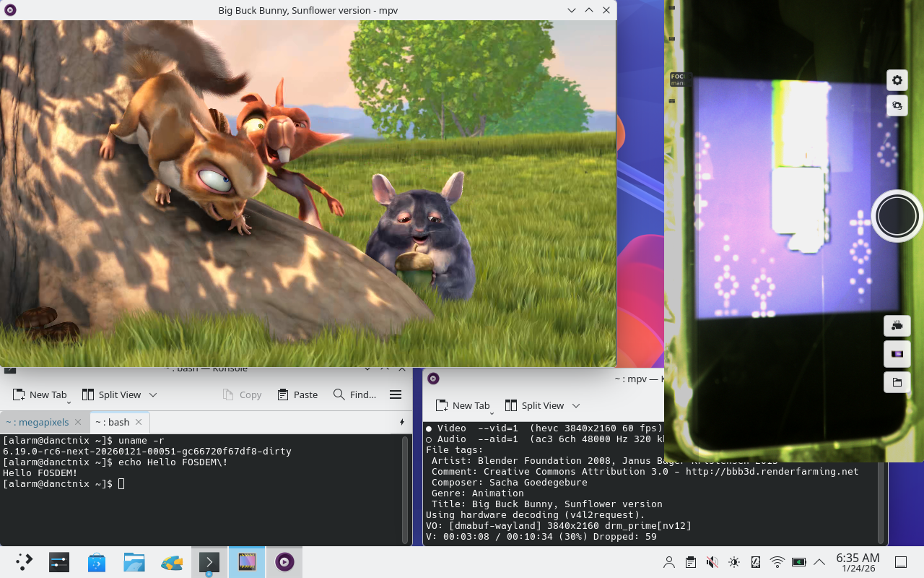Switch camera with the flip-camera icon
Screen dimensions: 924x578
pyautogui.click(x=897, y=106)
